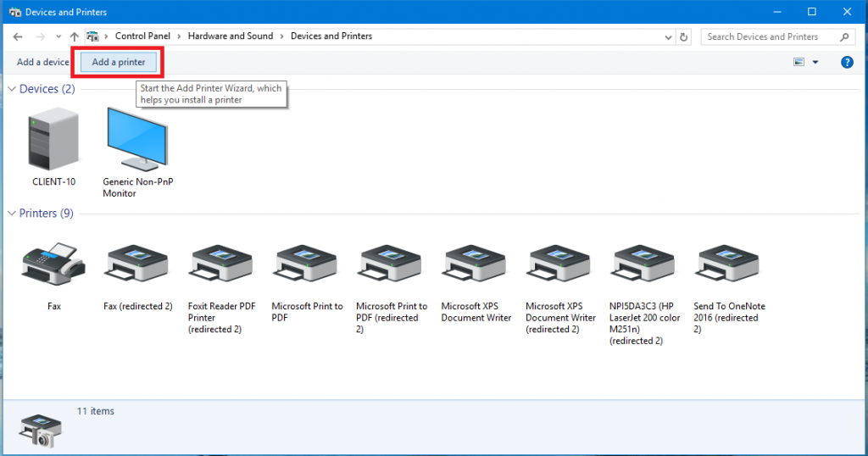
Task: Select the Generic Non-PnP Monitor icon
Action: tap(137, 139)
